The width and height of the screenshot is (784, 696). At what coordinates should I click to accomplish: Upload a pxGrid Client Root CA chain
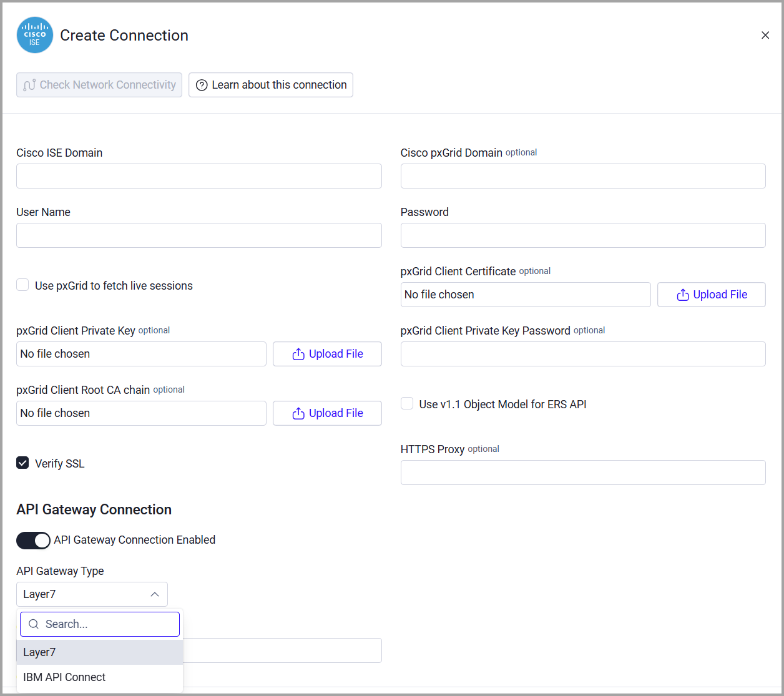click(327, 413)
